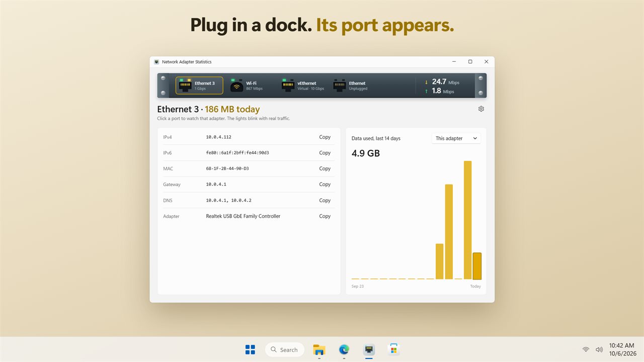The width and height of the screenshot is (644, 362).
Task: Click the 24.7 Mbps download rate
Action: coord(446,81)
